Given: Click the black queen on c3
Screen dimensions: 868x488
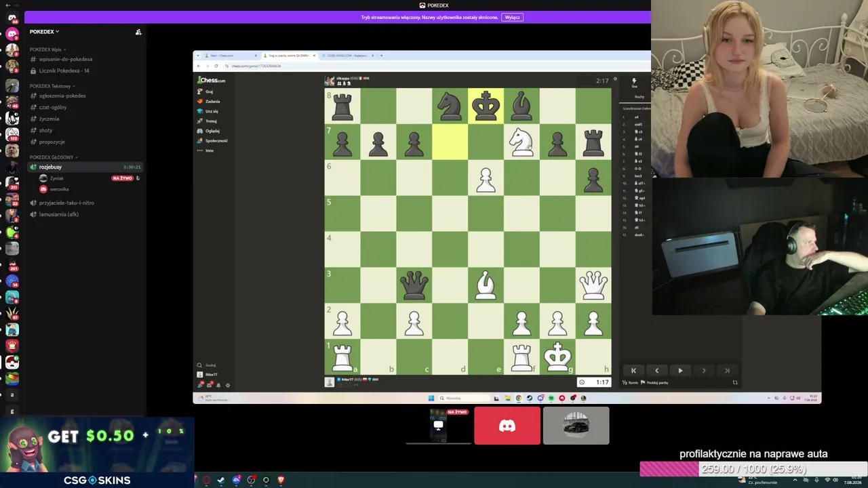Looking at the screenshot, I should (414, 285).
